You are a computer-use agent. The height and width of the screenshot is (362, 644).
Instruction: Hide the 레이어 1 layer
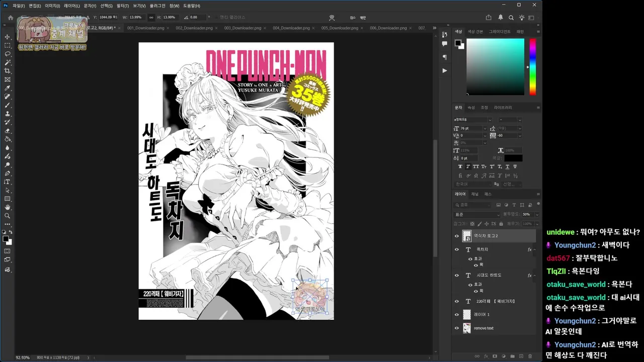click(x=457, y=314)
